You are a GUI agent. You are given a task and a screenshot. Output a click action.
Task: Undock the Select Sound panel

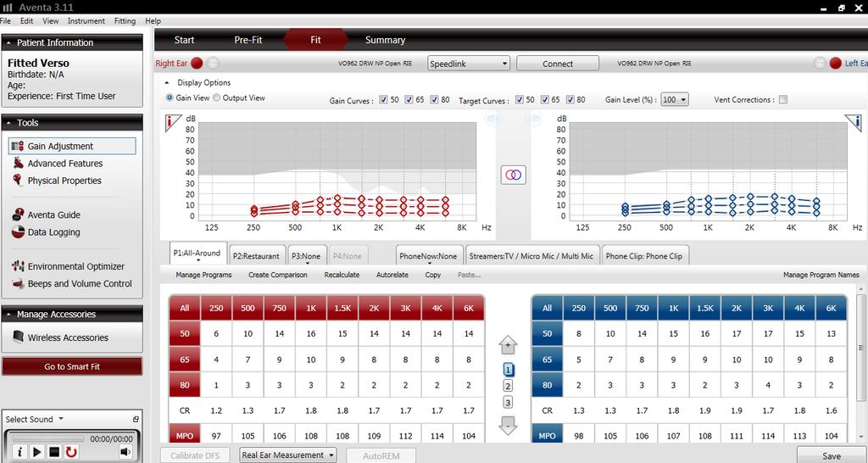click(136, 419)
